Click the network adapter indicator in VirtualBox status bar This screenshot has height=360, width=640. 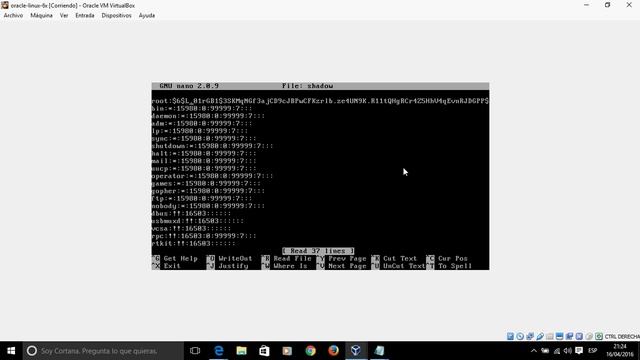(x=530, y=336)
